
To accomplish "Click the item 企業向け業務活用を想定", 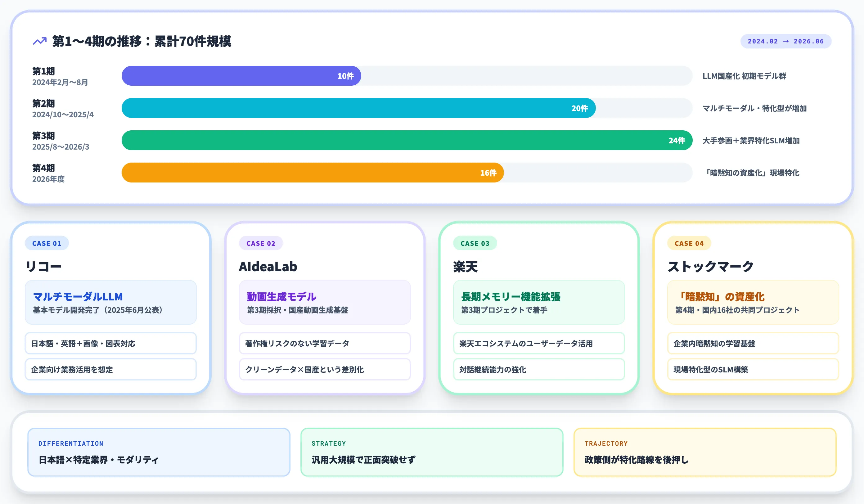I will click(111, 369).
